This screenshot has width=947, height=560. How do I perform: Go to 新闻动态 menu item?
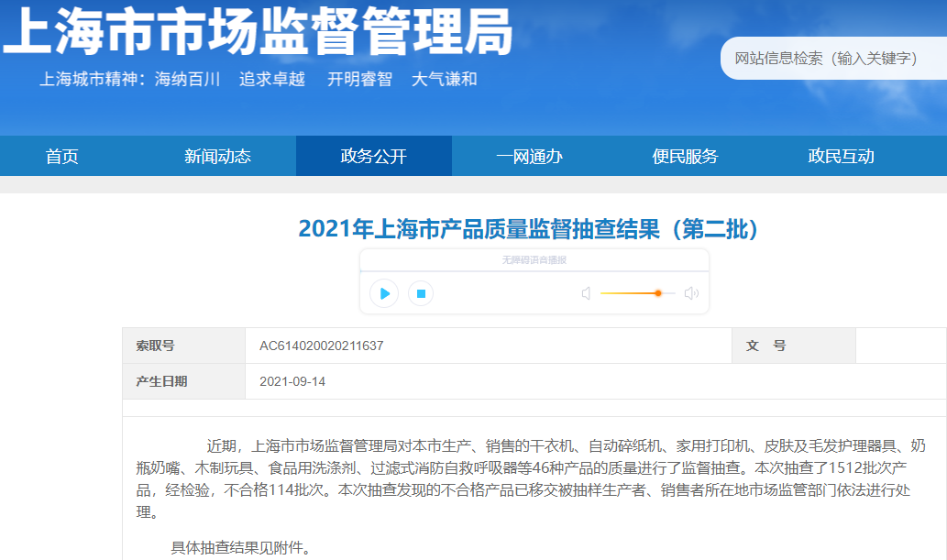tap(217, 157)
